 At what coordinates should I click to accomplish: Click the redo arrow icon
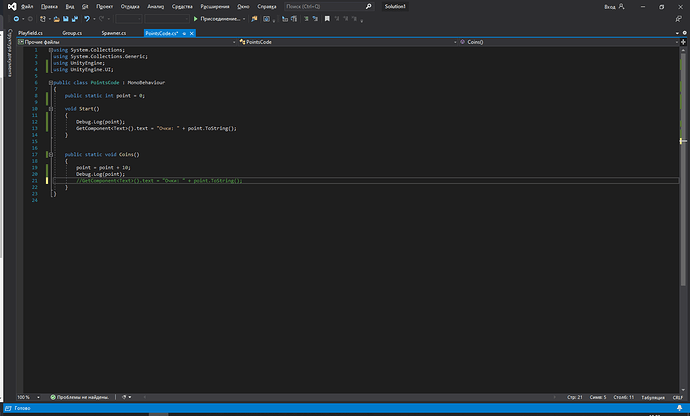[x=101, y=19]
